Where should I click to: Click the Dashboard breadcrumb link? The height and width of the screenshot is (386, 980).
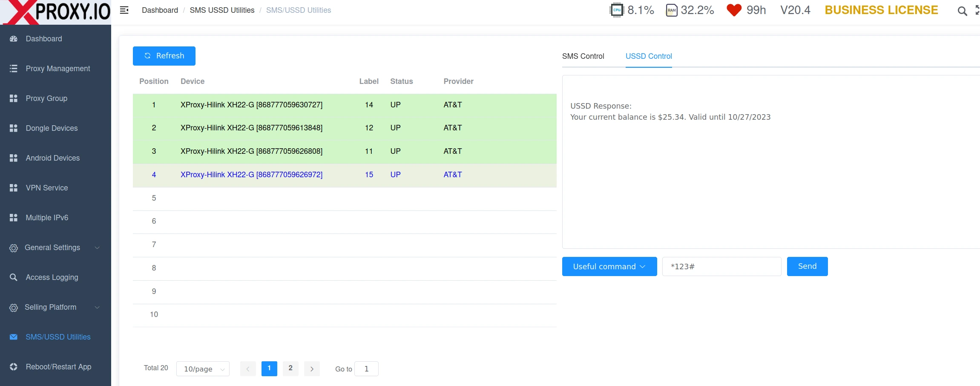tap(160, 10)
